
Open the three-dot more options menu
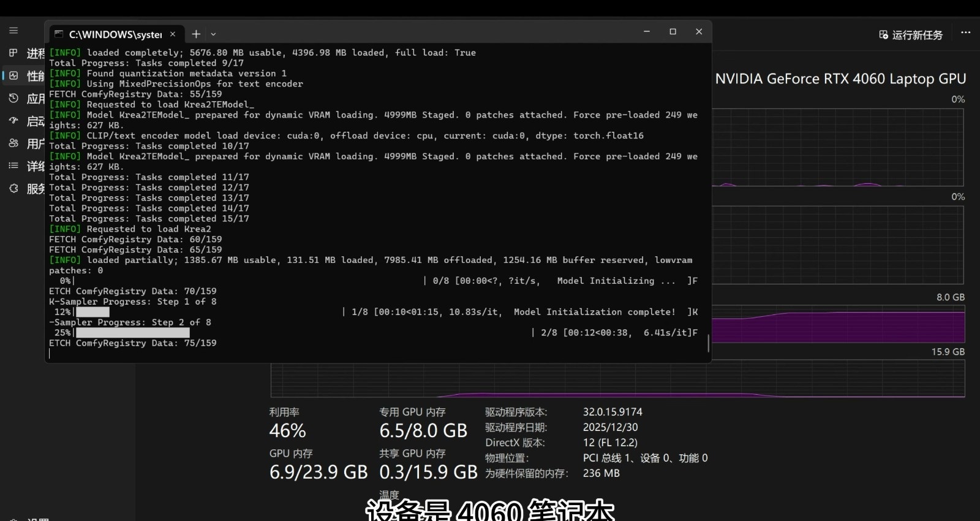click(966, 32)
